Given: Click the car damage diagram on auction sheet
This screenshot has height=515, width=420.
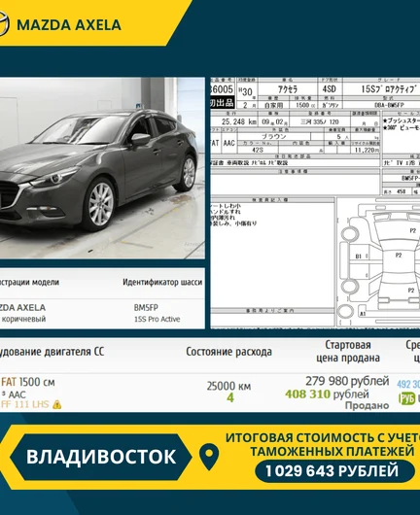Looking at the screenshot, I should [379, 261].
